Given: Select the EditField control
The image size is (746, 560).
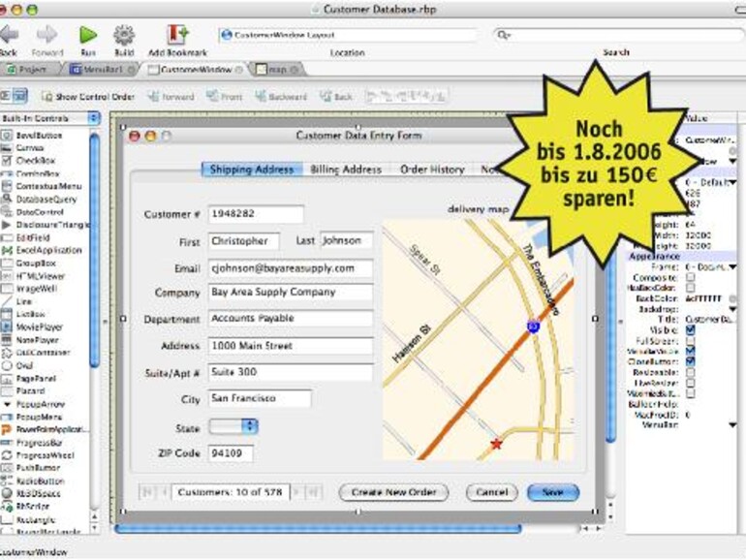Looking at the screenshot, I should click(x=33, y=237).
